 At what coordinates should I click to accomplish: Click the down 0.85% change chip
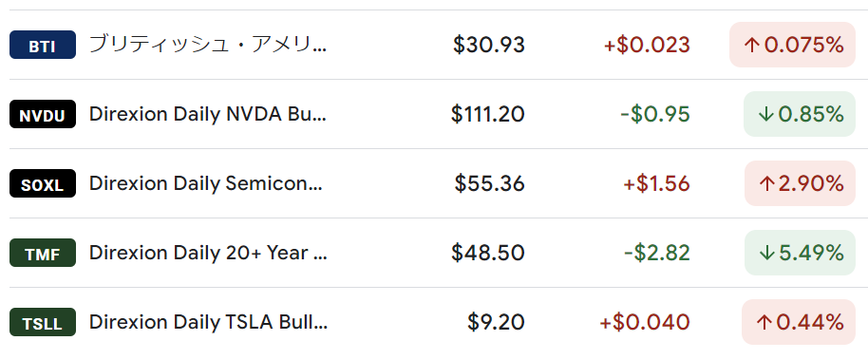pos(800,114)
